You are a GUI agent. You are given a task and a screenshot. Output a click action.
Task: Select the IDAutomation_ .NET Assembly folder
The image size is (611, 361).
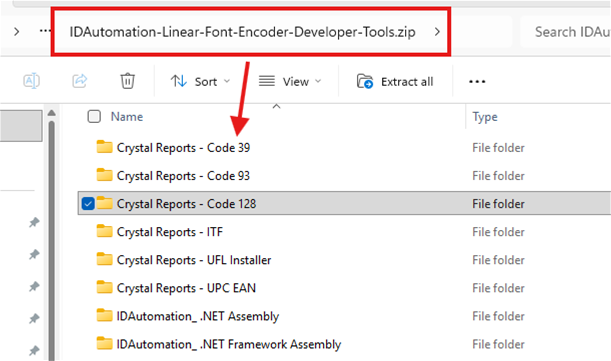tap(198, 316)
